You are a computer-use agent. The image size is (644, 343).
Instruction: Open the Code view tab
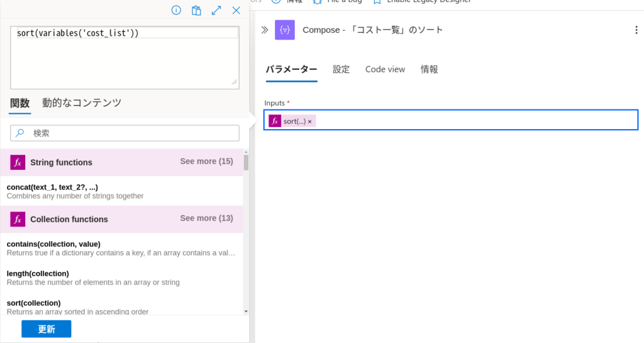click(x=386, y=69)
